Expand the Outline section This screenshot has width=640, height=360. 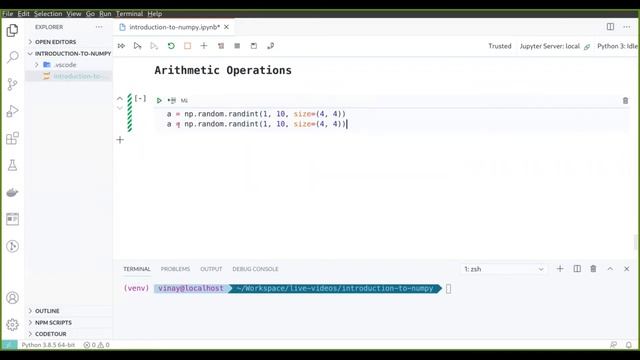click(47, 311)
